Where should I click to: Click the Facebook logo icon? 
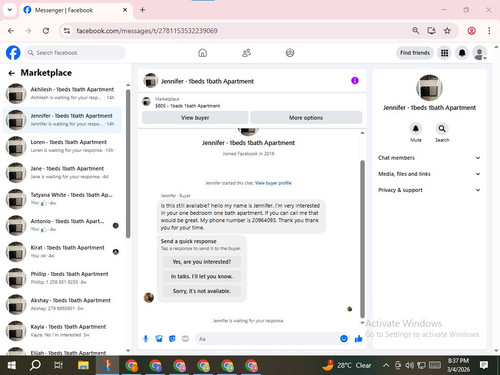tap(13, 53)
